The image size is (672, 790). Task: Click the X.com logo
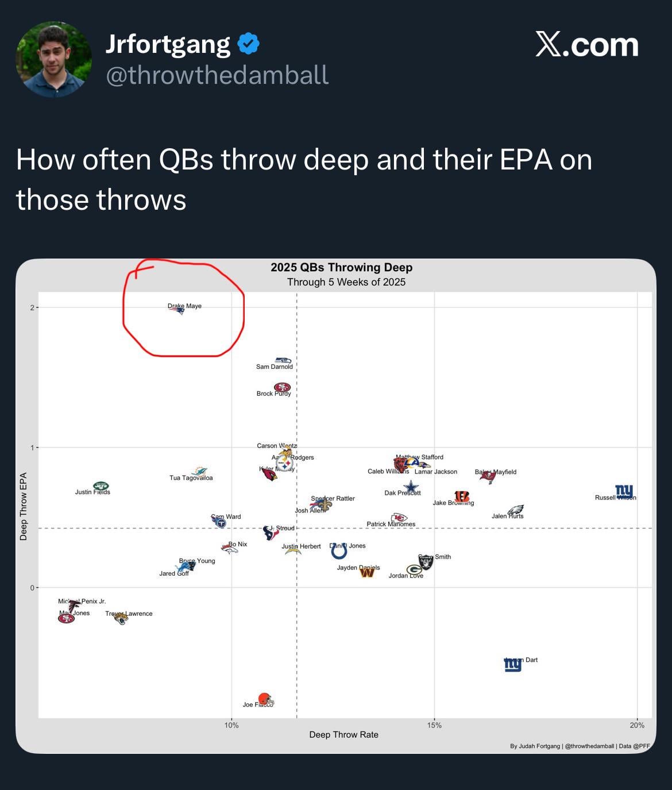click(586, 45)
